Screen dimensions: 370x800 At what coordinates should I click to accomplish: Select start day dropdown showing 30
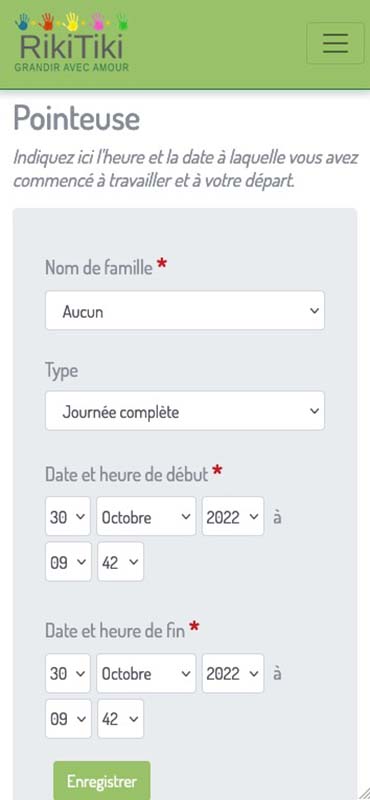coord(68,516)
